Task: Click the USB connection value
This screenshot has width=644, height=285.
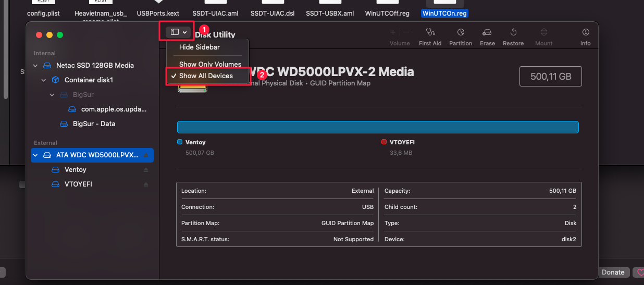Action: pyautogui.click(x=368, y=207)
